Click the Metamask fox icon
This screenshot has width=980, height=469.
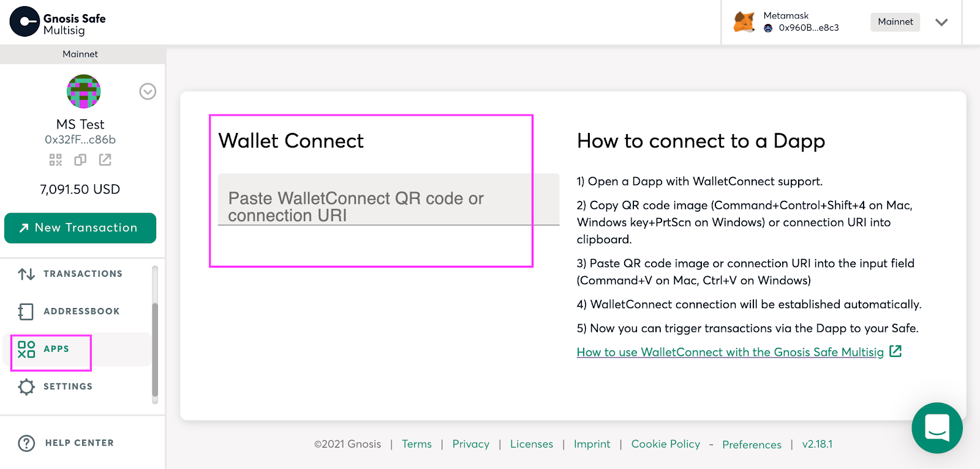coord(744,22)
